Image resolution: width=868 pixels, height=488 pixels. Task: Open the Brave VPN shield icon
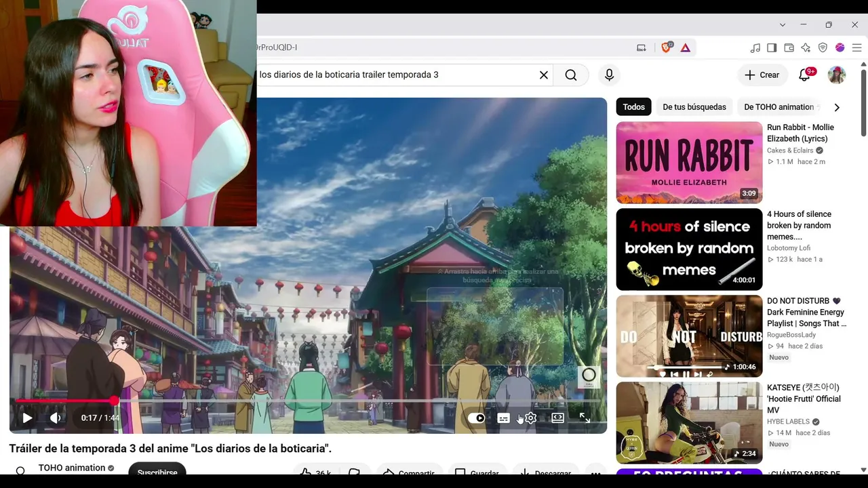point(823,47)
